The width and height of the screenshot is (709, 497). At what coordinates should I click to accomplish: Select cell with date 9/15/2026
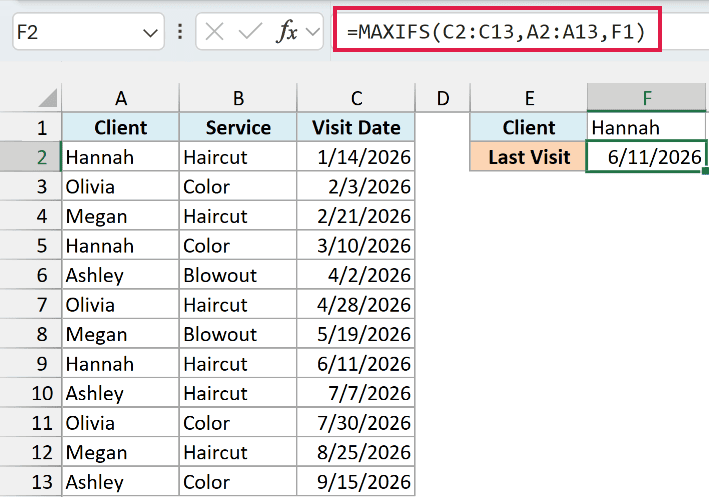point(356,482)
